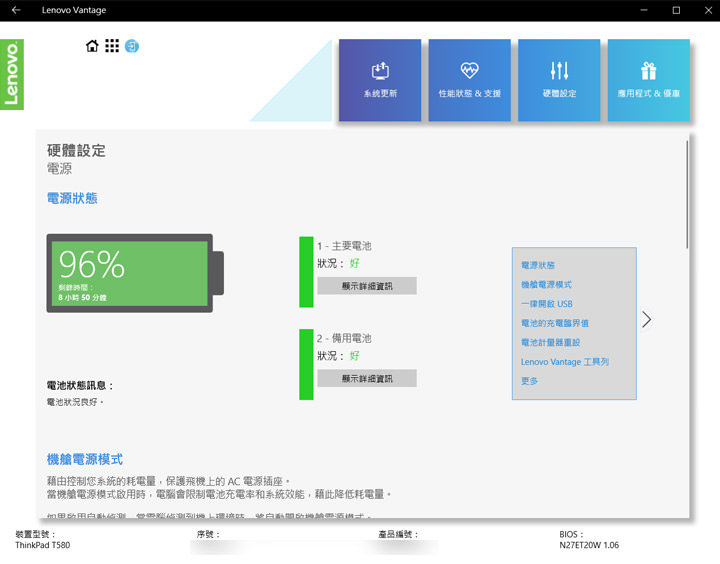Open the apps grid menu icon

112,46
